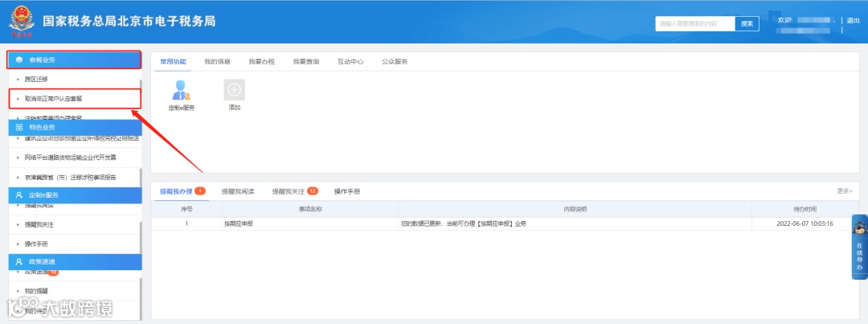Viewport: 868px width, 324px height.
Task: Open the 在线导办 assistant widget
Action: point(859,247)
